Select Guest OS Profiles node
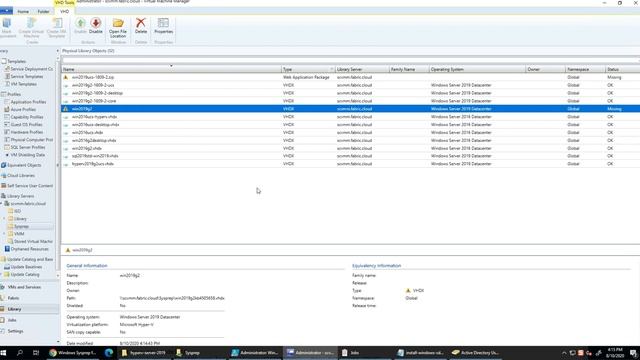640x360 pixels. 23,124
